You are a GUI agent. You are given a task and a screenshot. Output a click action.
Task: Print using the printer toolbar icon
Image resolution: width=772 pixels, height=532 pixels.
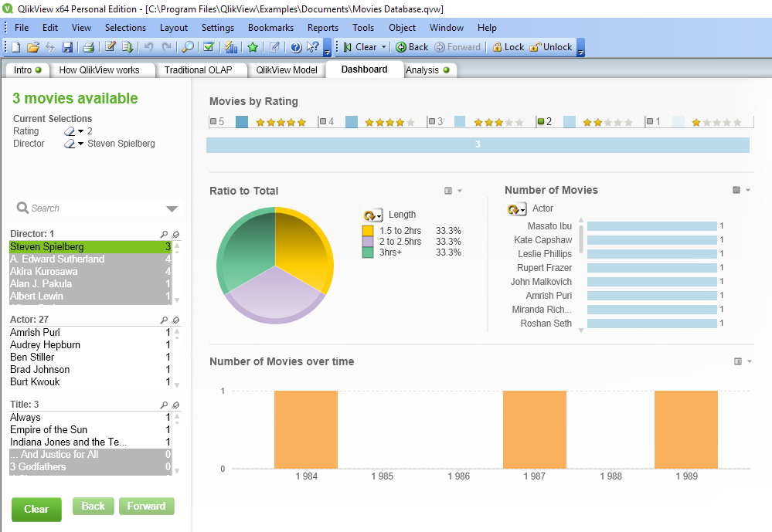tap(89, 47)
